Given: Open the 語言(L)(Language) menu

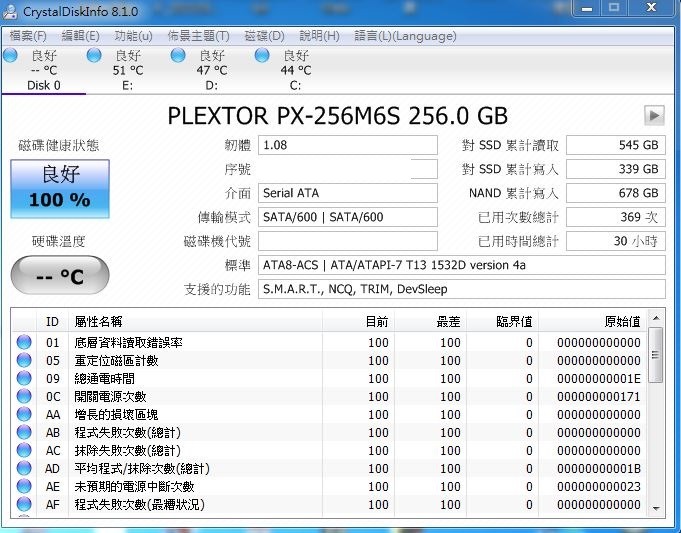Looking at the screenshot, I should pyautogui.click(x=405, y=36).
